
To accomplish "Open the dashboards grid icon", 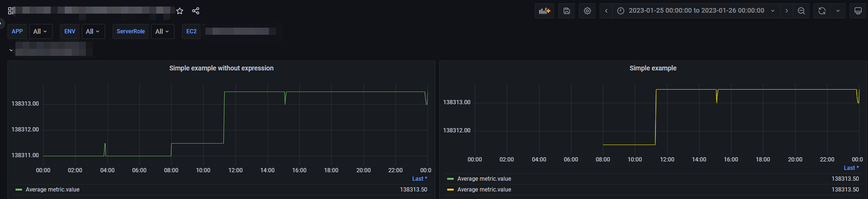I will click(11, 10).
